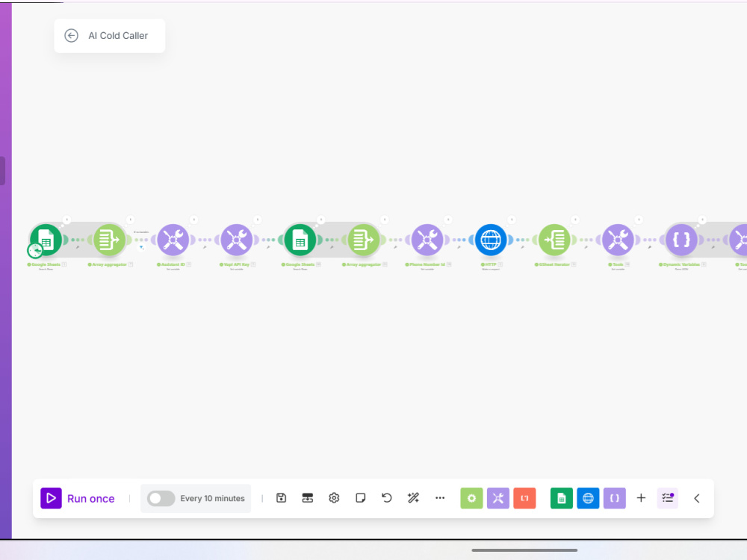Click the Run once button
This screenshot has height=560, width=747.
tap(78, 498)
